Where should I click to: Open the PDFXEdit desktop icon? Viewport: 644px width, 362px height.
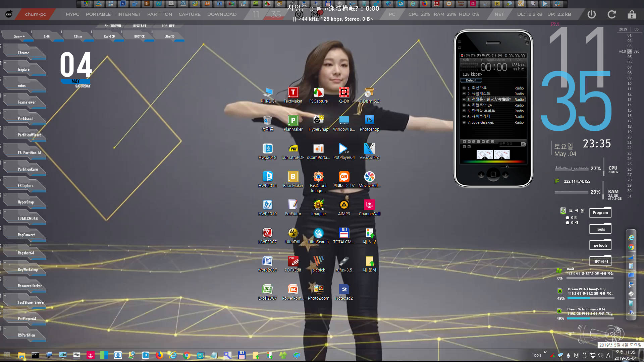[x=293, y=264]
